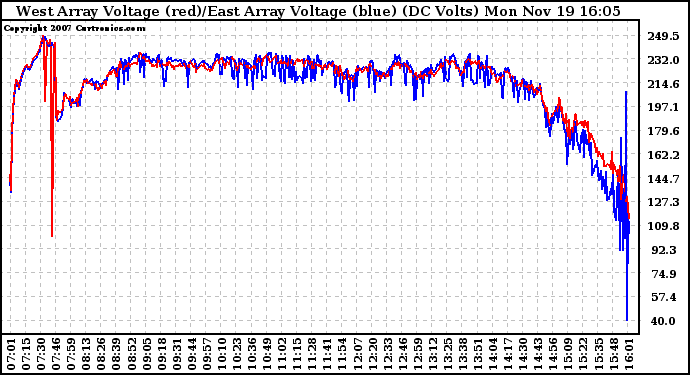Click the 09:05 time label
The image size is (690, 375).
pos(147,354)
